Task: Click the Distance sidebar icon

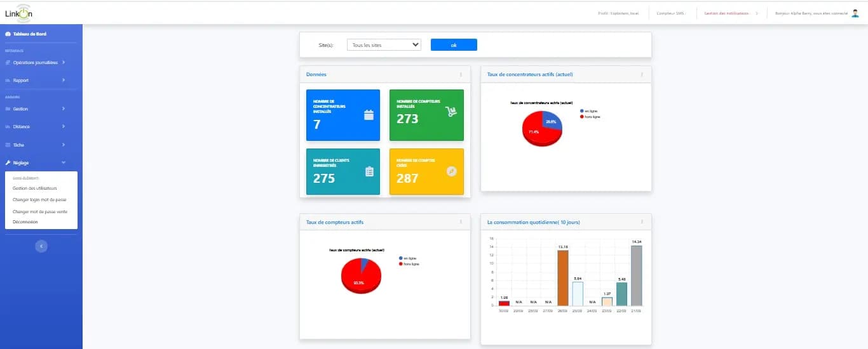Action: 8,127
